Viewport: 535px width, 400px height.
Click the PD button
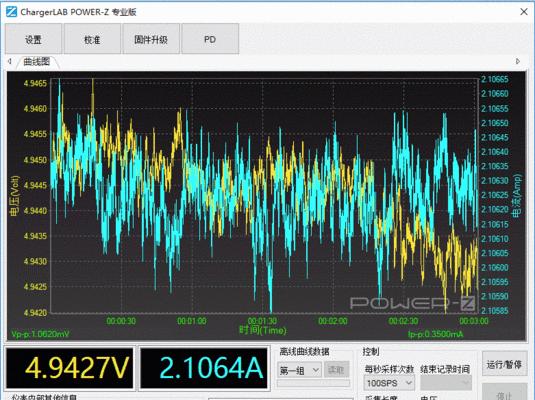point(210,39)
